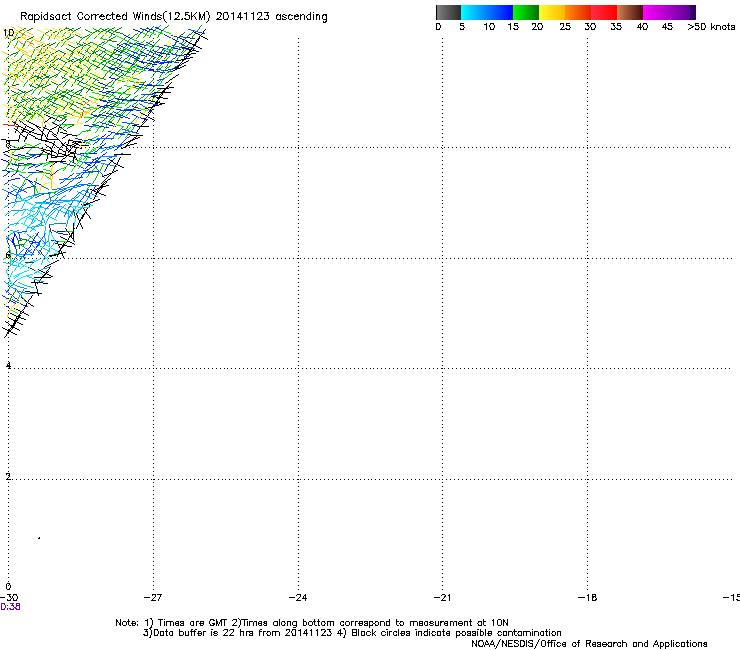740x650 pixels.
Task: Click the '10' latitude axis label
Action: pos(8,33)
